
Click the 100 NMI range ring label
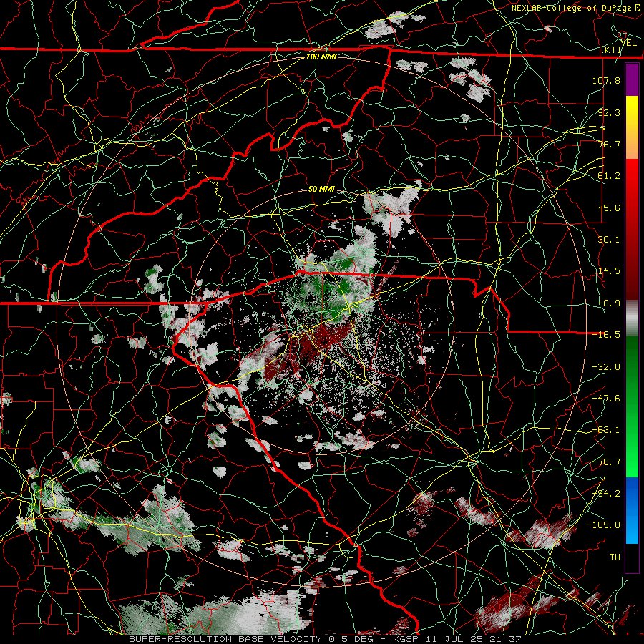(321, 57)
